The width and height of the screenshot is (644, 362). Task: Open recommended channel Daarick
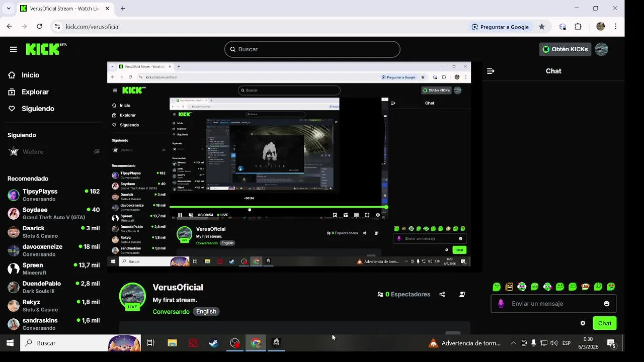pos(53,232)
